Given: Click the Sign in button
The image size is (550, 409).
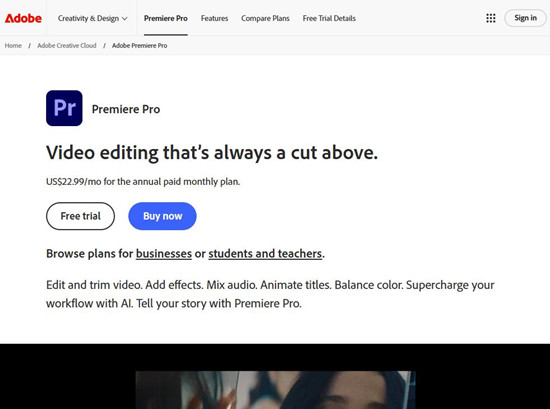Looking at the screenshot, I should (525, 18).
